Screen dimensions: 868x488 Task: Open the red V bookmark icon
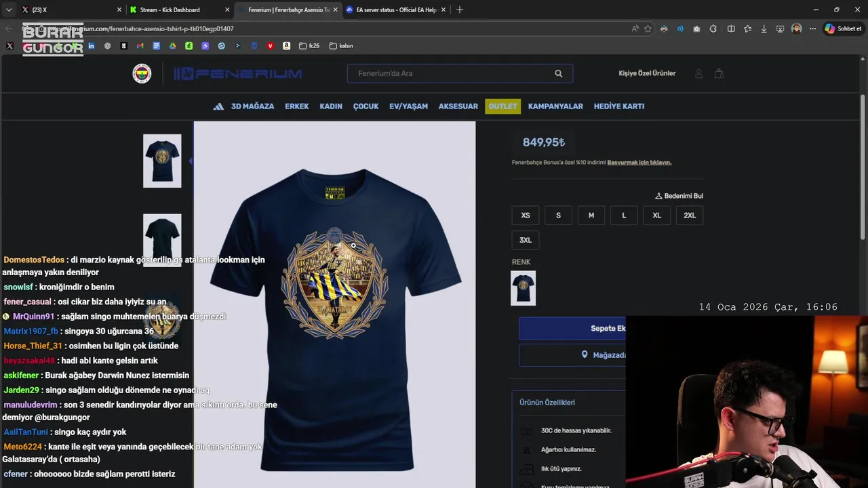(270, 46)
